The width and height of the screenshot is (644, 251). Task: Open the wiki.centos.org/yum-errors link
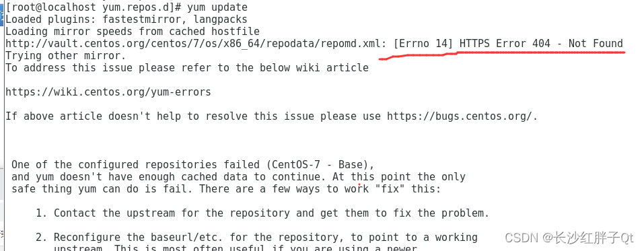pos(108,92)
